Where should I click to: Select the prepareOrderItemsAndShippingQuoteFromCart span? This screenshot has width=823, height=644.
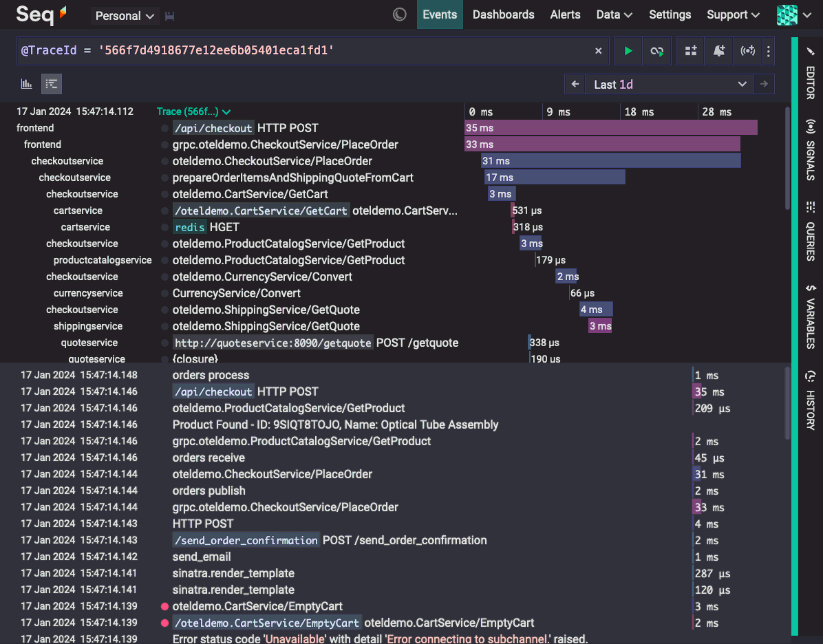(293, 178)
